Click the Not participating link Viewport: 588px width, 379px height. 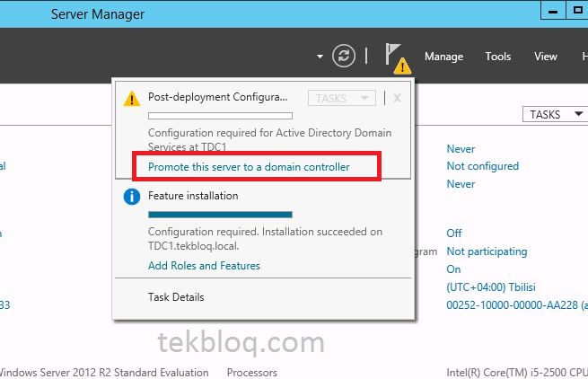coord(487,251)
